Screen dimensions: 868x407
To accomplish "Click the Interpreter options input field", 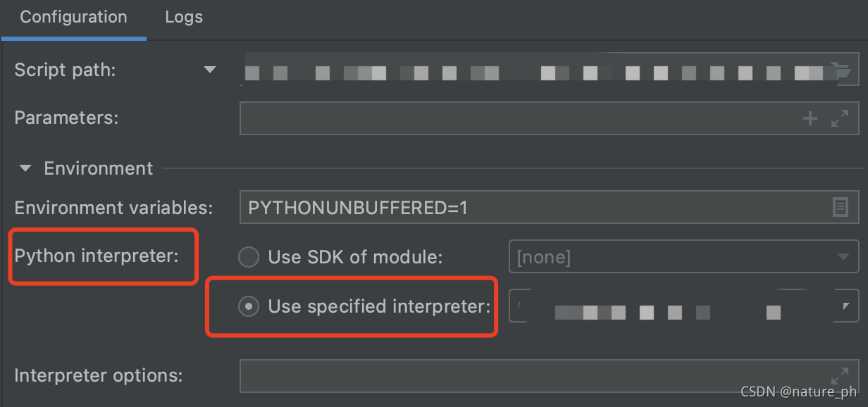I will tap(493, 375).
